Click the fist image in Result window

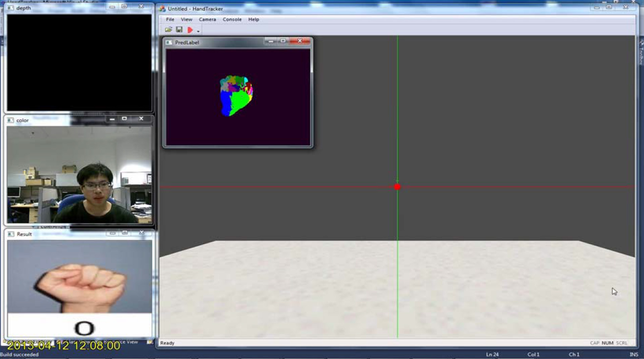click(x=80, y=283)
